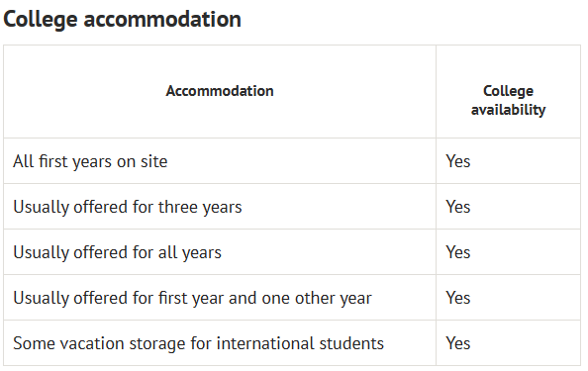This screenshot has height=371, width=588.
Task: Click the words three years in second row
Action: point(200,207)
